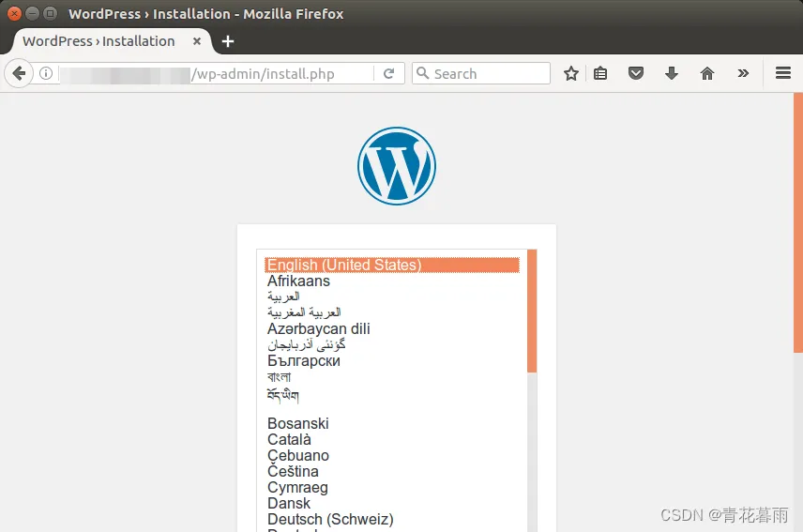Close the Firefox window
The height and width of the screenshot is (532, 803).
[x=14, y=14]
